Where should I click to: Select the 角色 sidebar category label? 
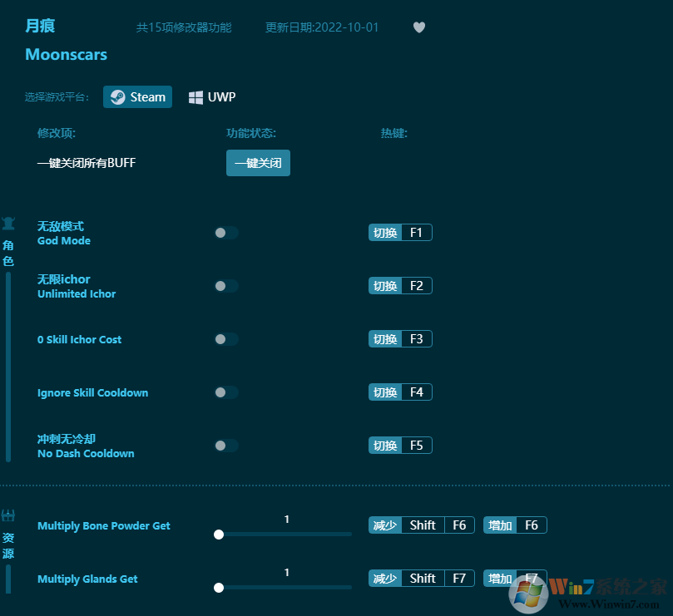(x=8, y=253)
